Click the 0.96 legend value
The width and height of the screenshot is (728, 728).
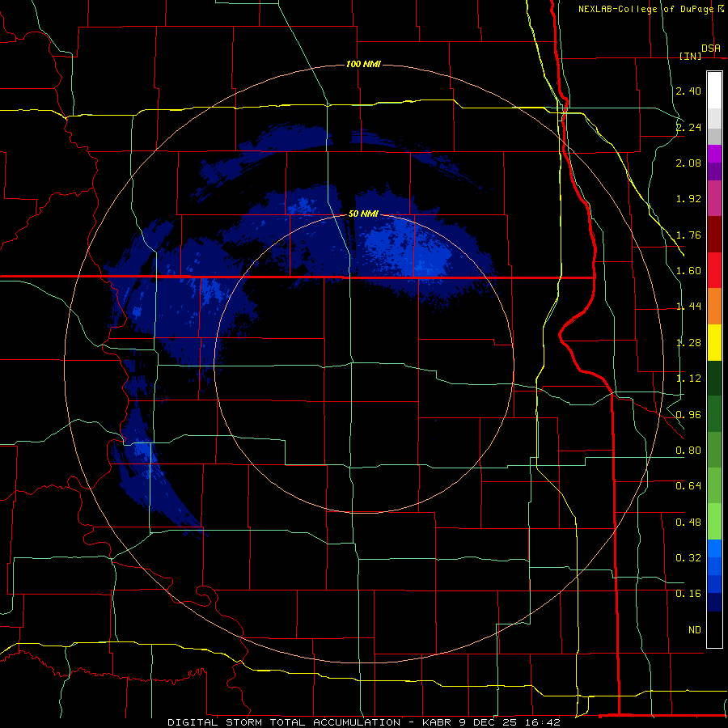(688, 415)
